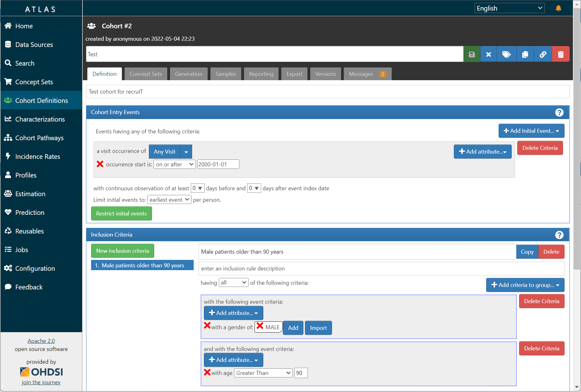Delete Criteria for the visit occurrence

point(540,148)
